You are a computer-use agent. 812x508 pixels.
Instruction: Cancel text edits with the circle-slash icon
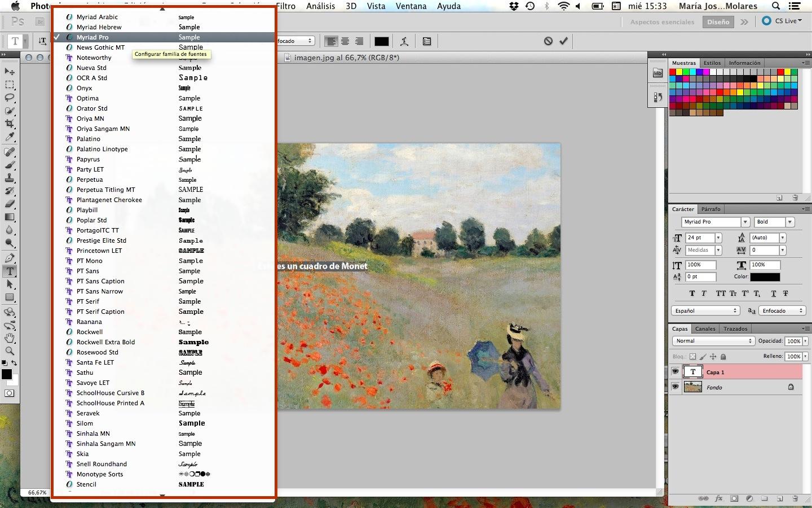pyautogui.click(x=548, y=41)
